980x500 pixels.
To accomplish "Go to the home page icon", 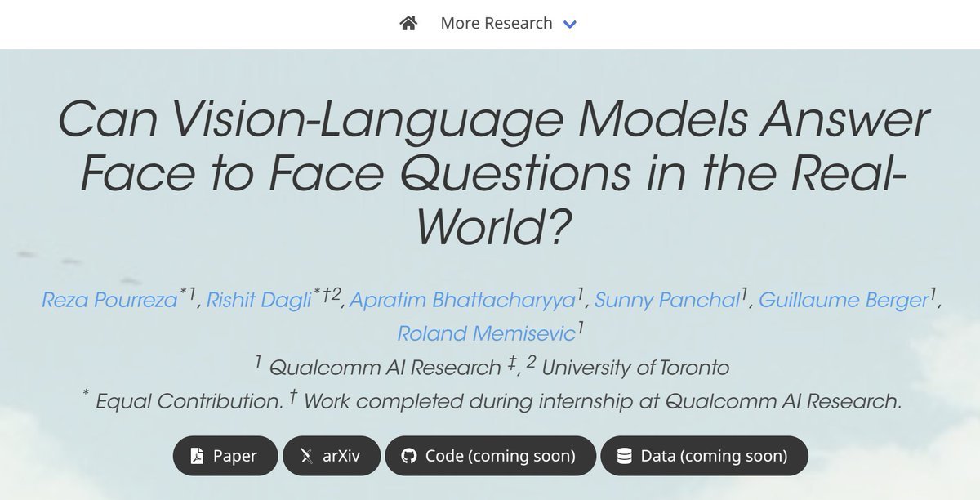I will 408,24.
